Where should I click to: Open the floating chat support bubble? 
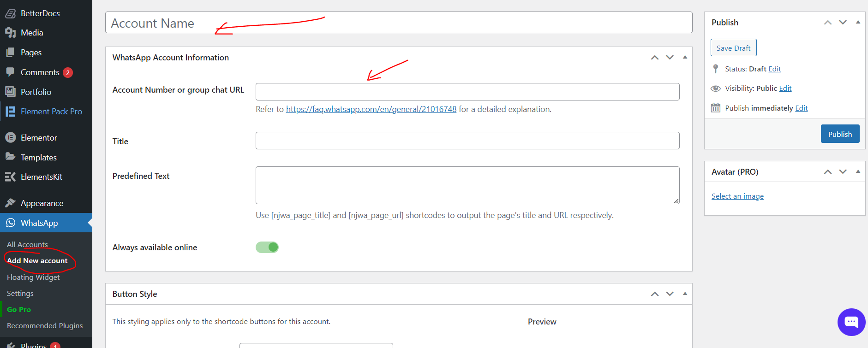[851, 322]
